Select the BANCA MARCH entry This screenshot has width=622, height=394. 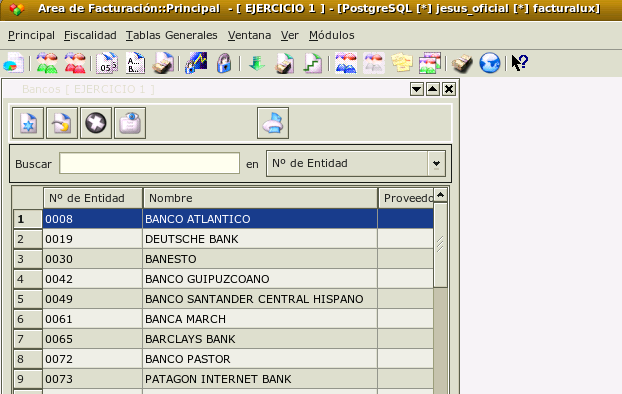coord(260,319)
